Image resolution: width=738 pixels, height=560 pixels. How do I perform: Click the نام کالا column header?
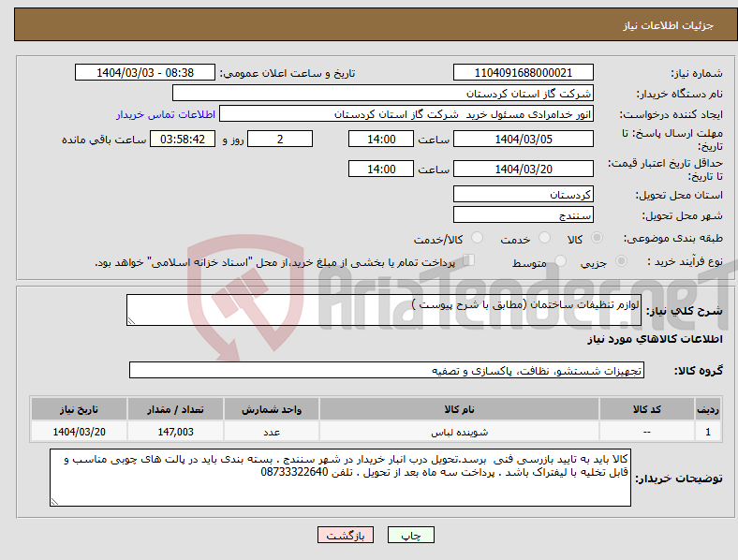[459, 409]
